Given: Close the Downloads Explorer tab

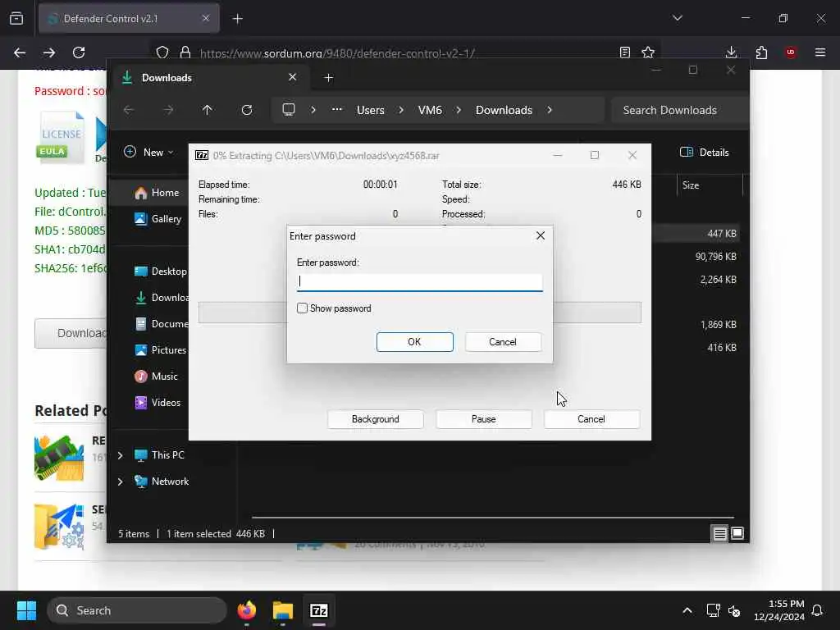Looking at the screenshot, I should tap(293, 77).
